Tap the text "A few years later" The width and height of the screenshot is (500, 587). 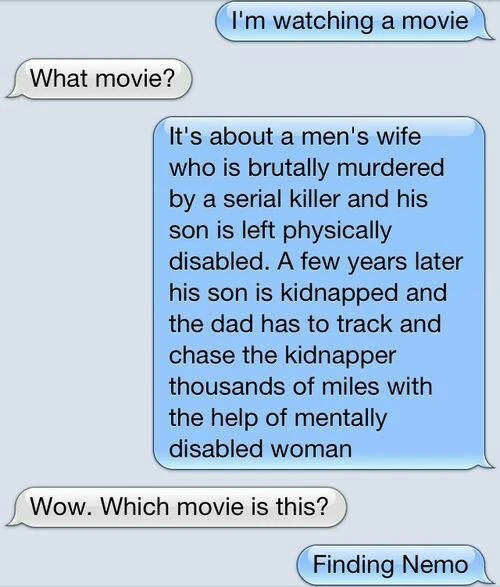pos(370,261)
